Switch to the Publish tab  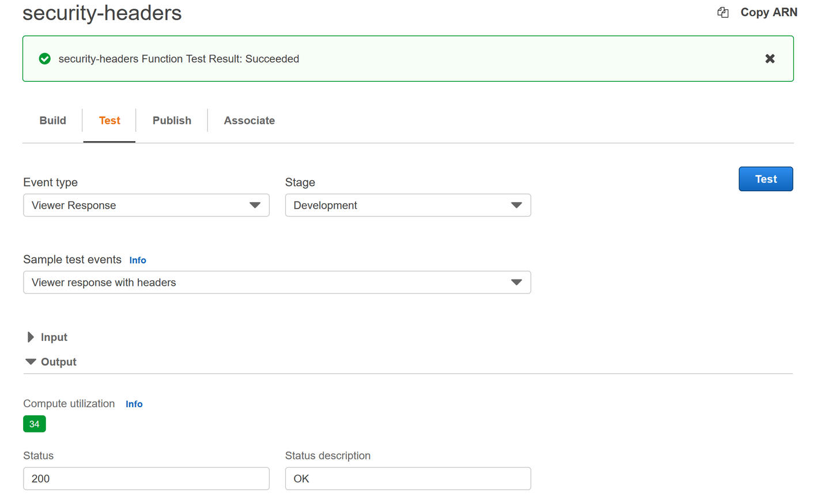[172, 120]
